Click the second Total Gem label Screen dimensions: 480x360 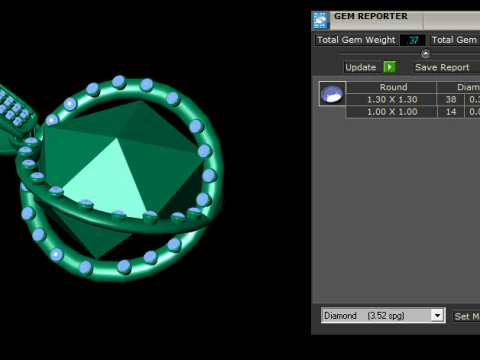(x=455, y=40)
